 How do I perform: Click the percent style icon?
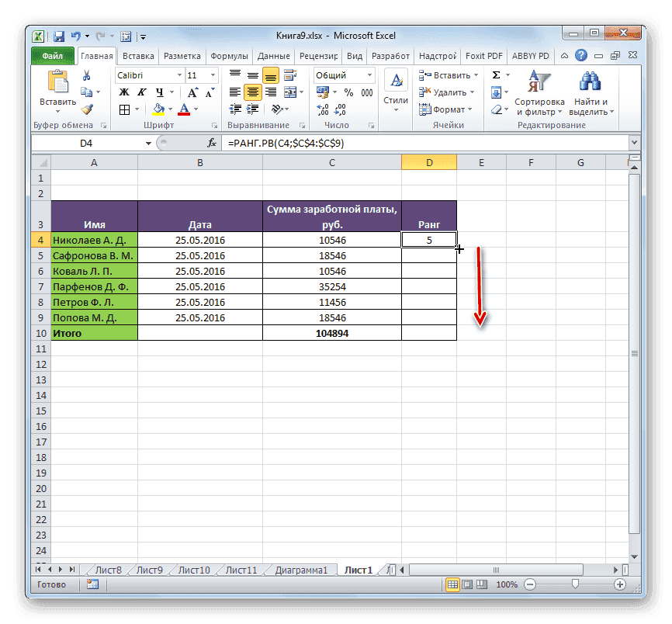point(348,92)
